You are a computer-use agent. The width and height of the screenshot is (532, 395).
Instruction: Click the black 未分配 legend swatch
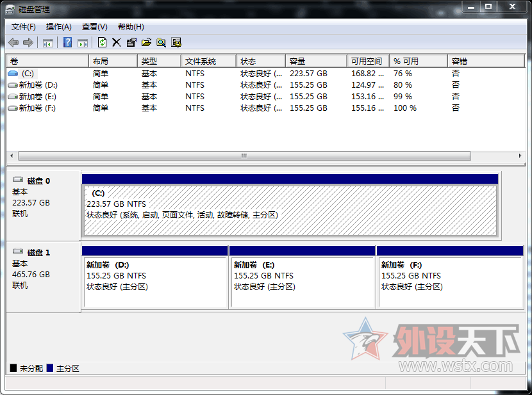(x=13, y=368)
